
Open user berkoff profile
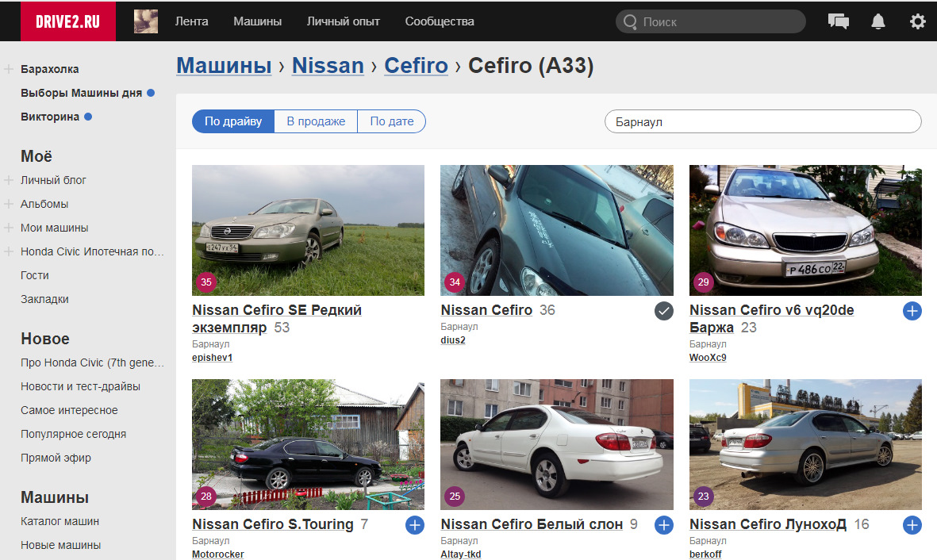(x=705, y=554)
